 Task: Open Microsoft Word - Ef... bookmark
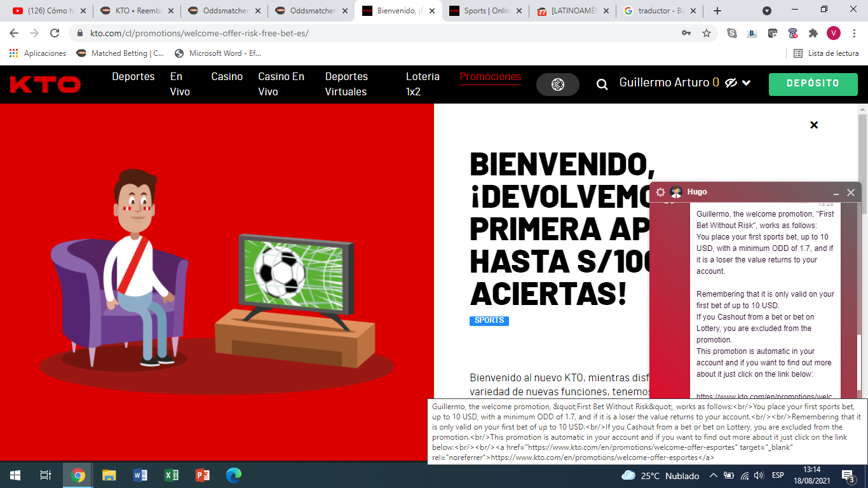pyautogui.click(x=217, y=53)
